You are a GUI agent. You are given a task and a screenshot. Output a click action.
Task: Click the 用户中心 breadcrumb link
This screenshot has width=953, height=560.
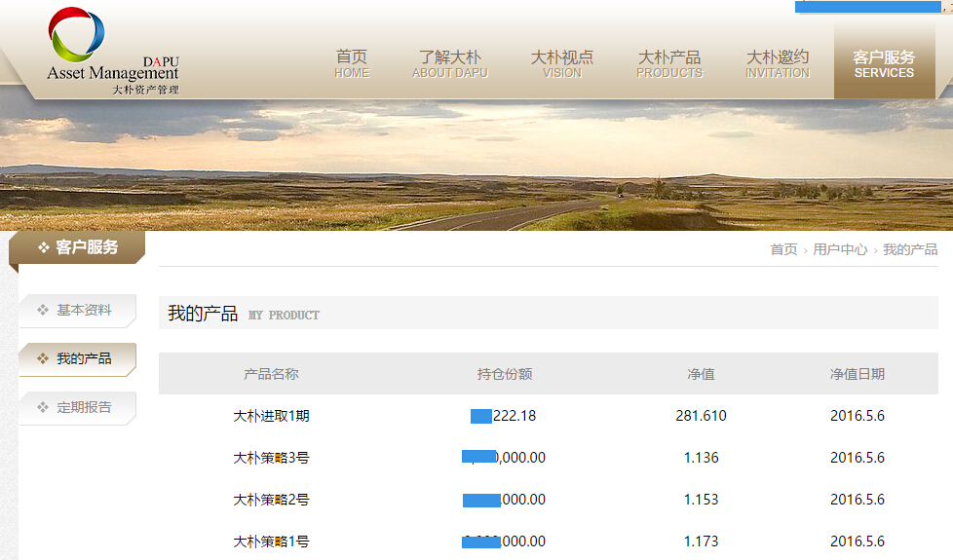tap(840, 249)
